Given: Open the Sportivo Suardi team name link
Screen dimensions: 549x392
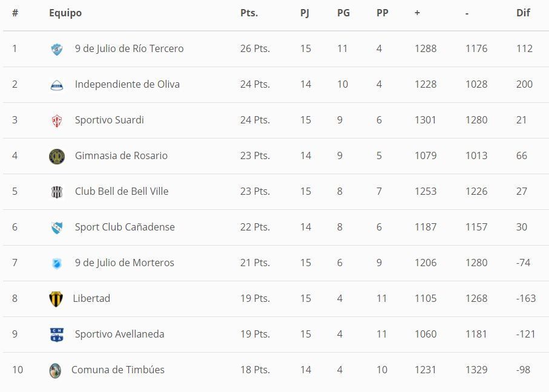Looking at the screenshot, I should (109, 120).
